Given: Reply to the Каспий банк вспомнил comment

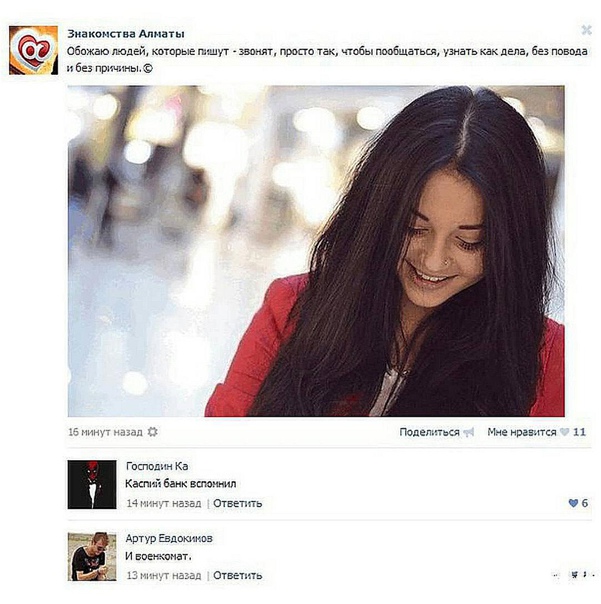Looking at the screenshot, I should tap(238, 503).
